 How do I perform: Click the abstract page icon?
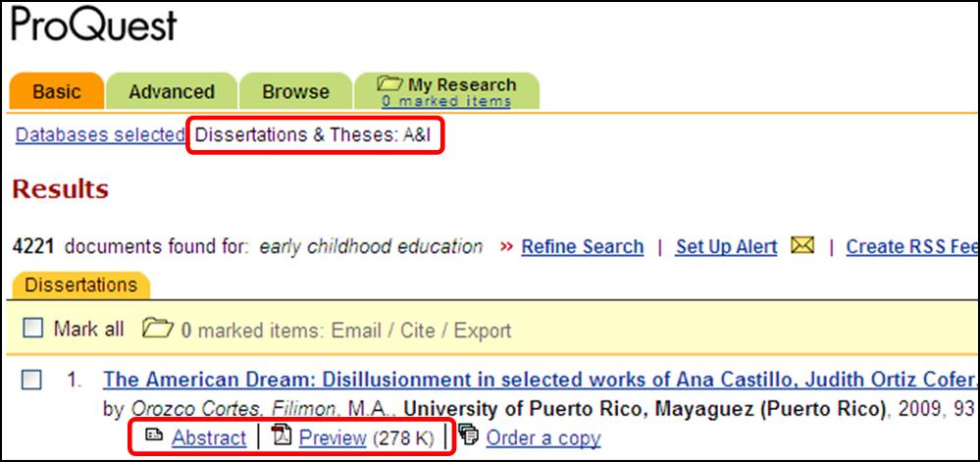coord(153,436)
